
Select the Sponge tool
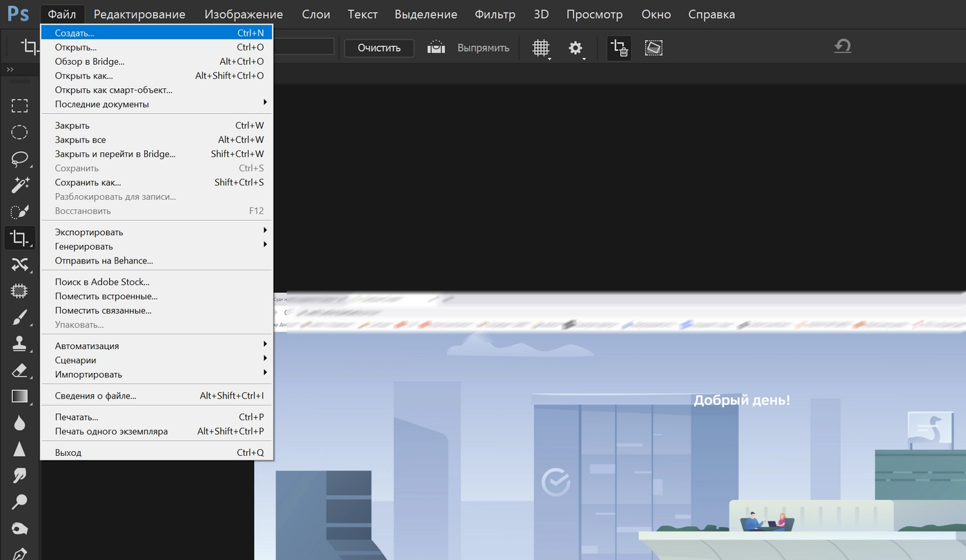[19, 529]
